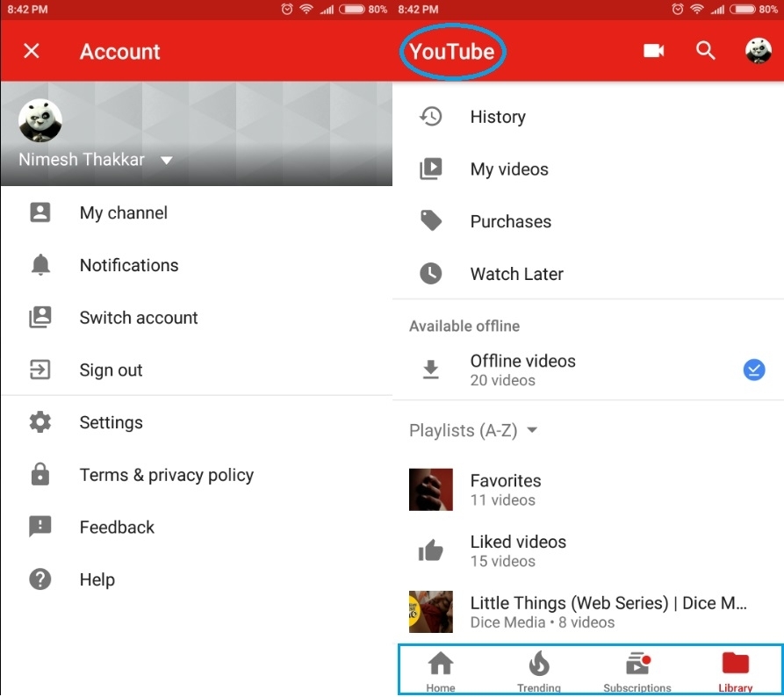The width and height of the screenshot is (784, 697).
Task: Expand the Nimesh Thakkar account dropdown arrow
Action: 167,160
